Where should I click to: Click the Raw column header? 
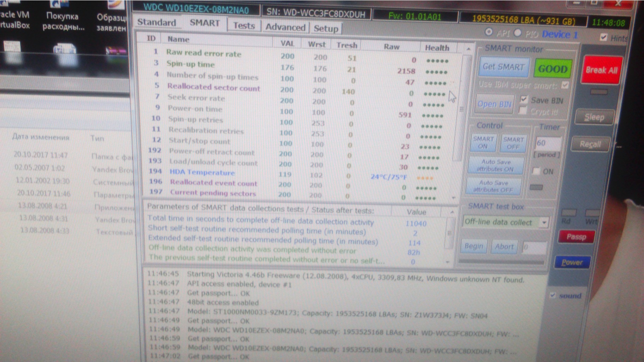tap(391, 46)
